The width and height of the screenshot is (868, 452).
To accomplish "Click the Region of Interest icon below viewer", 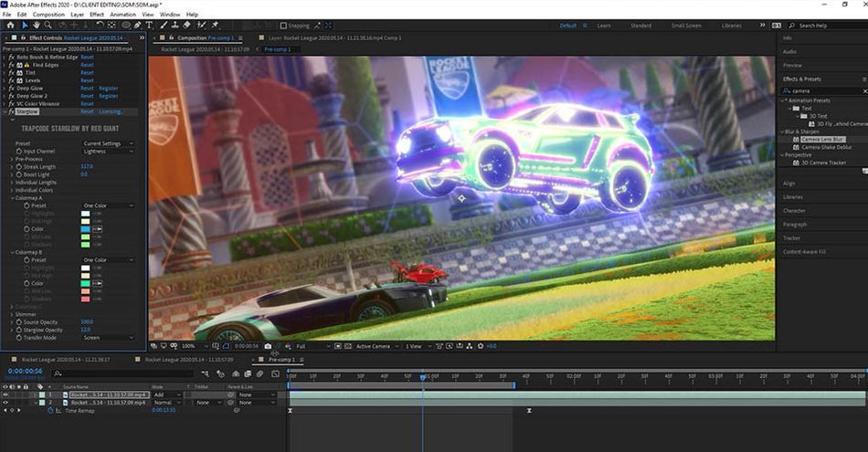I will pos(337,346).
